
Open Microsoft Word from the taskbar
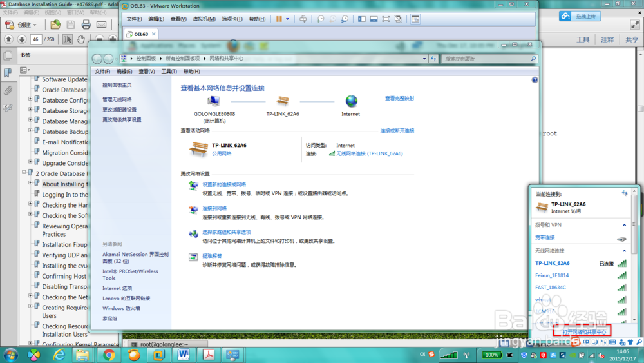(x=184, y=355)
